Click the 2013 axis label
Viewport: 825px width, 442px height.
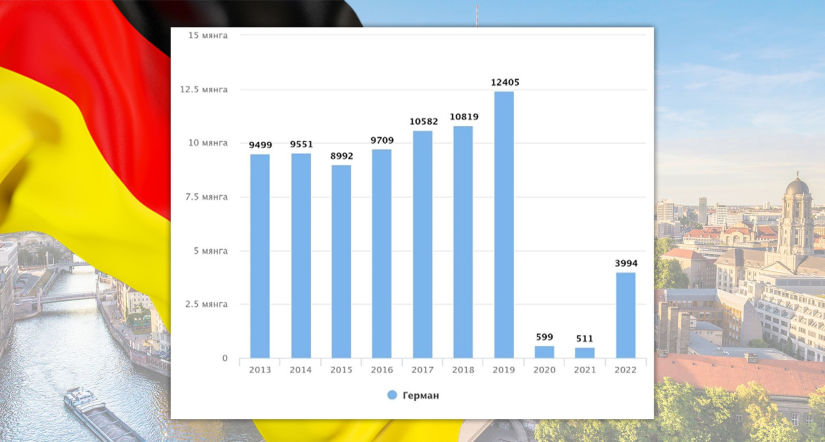[x=260, y=370]
